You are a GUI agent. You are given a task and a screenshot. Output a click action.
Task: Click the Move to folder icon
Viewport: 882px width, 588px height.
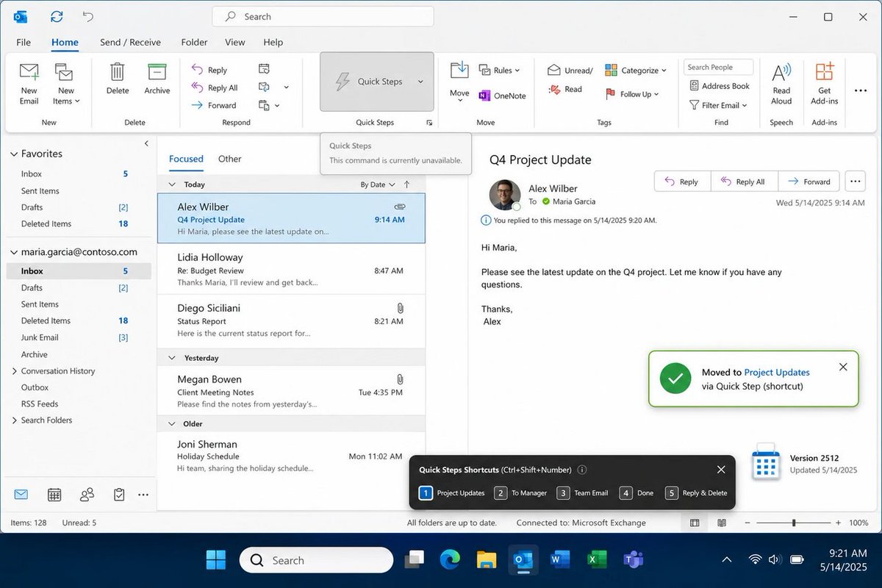point(459,72)
